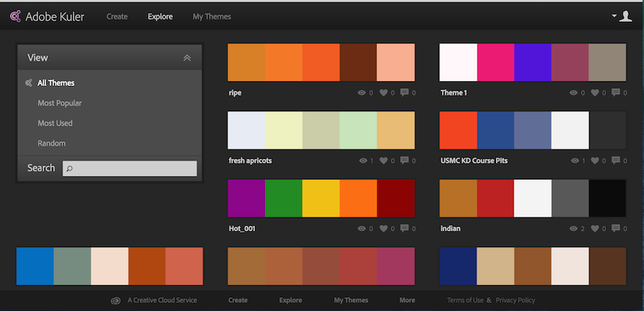644x311 pixels.
Task: Collapse the View panel with double chevron
Action: (187, 58)
